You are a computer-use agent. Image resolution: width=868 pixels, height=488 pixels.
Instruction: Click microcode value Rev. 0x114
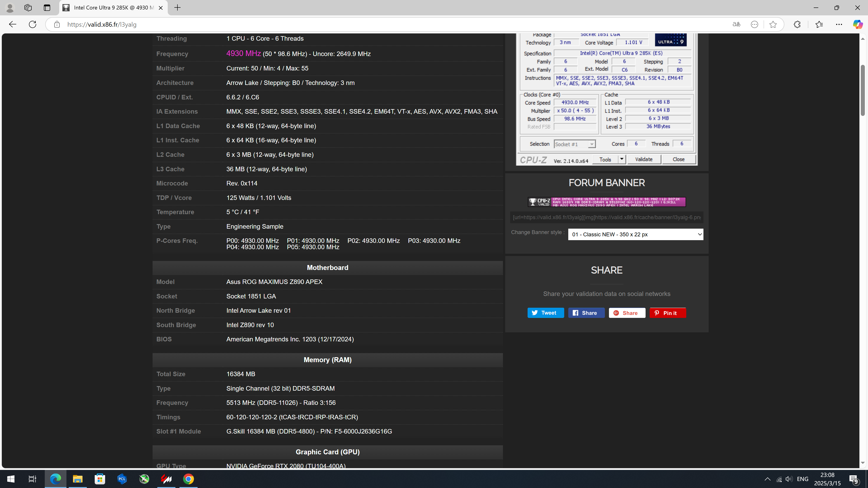pos(242,183)
